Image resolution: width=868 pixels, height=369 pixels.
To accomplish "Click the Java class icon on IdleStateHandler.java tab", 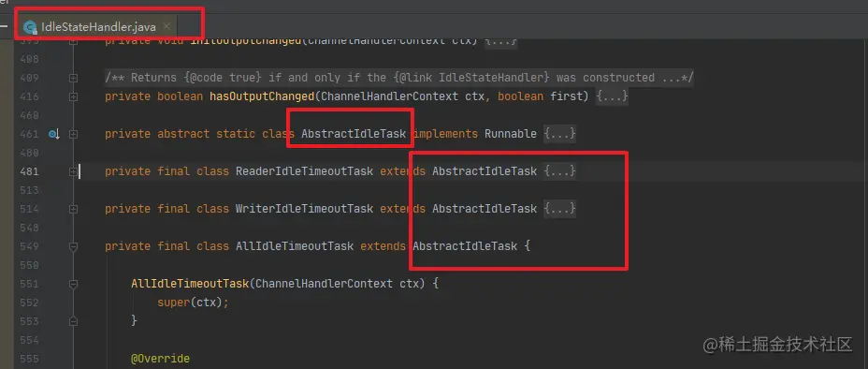I will click(31, 26).
